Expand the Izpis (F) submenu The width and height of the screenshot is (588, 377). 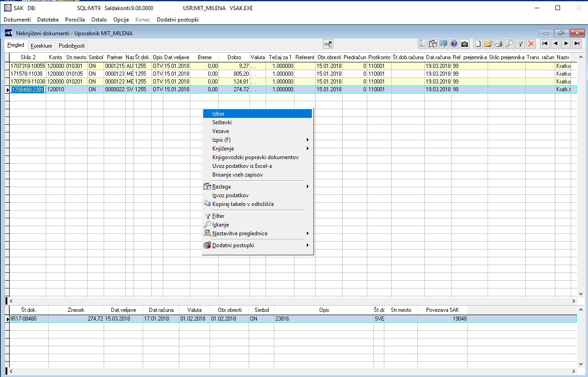tap(258, 140)
